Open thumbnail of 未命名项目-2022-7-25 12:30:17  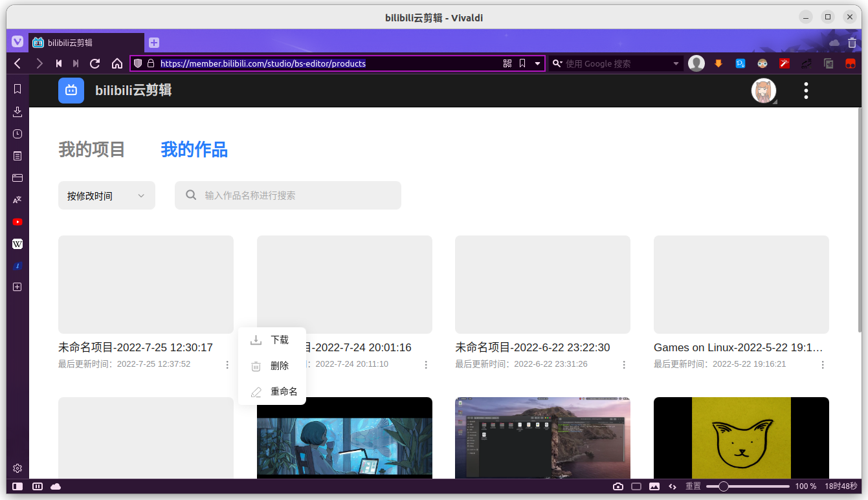click(x=146, y=285)
